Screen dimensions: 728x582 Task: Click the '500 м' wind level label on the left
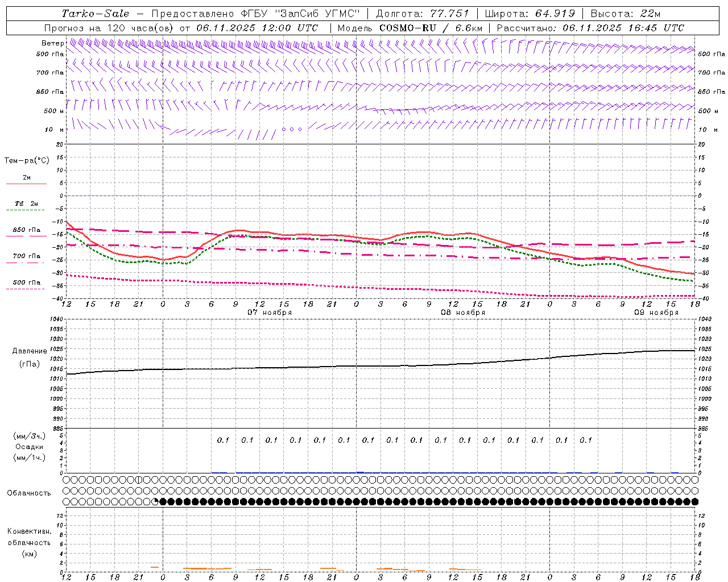(53, 111)
